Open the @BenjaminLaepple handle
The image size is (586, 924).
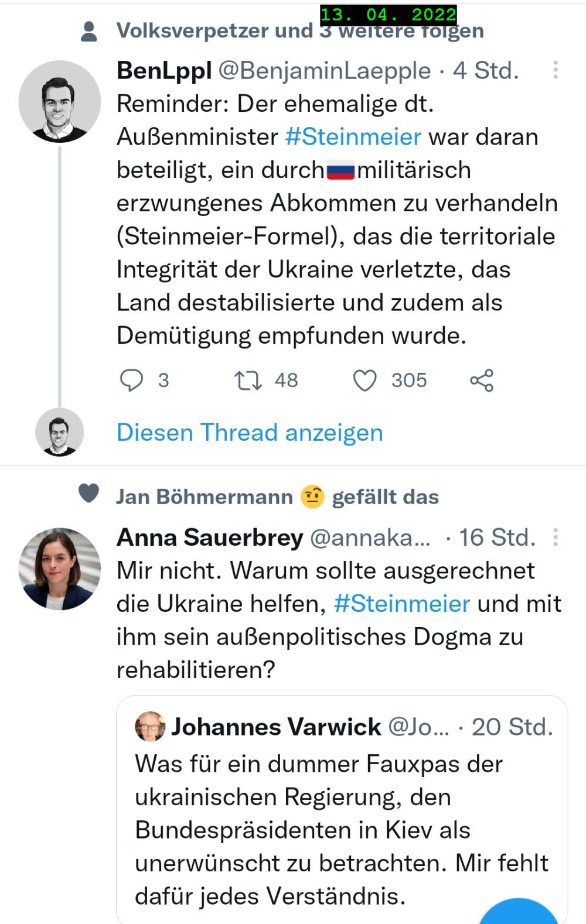(x=324, y=70)
